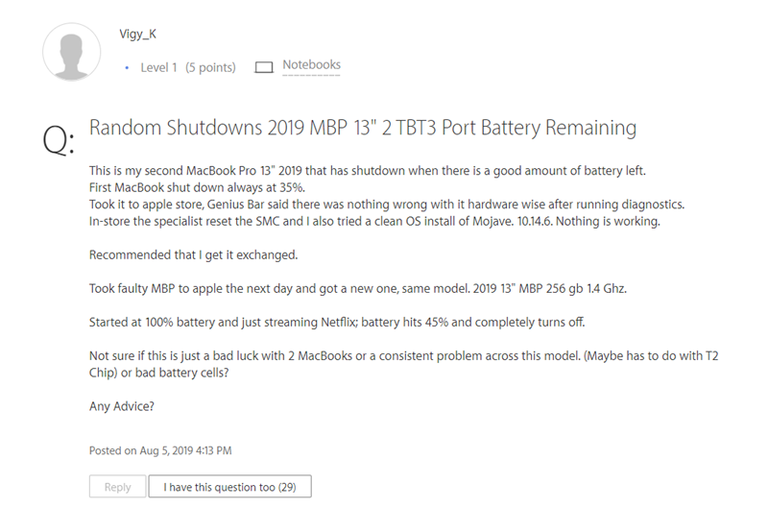Click the line about SMC reset and Mojave
768x532 pixels.
pyautogui.click(x=374, y=222)
